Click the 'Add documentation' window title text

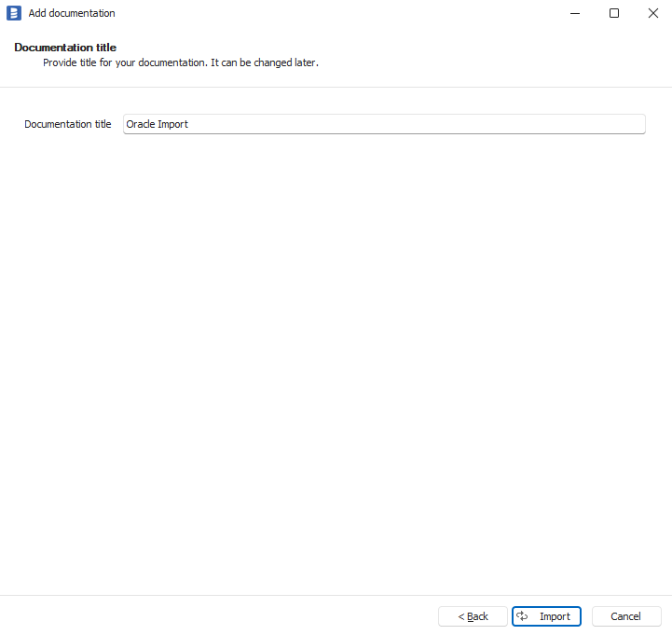(72, 13)
